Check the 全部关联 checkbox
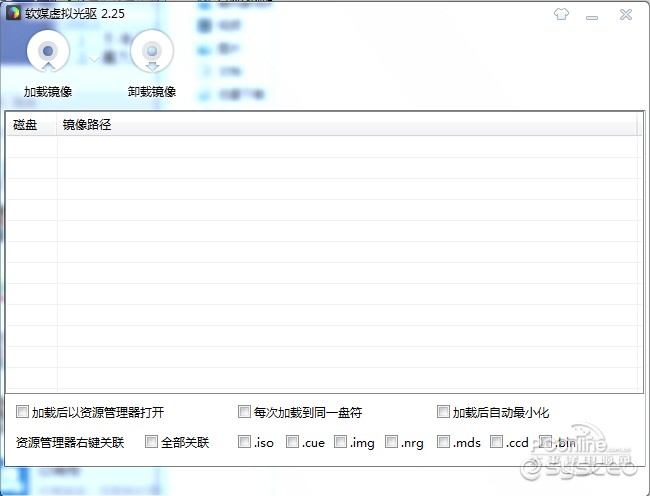650x496 pixels. tap(151, 442)
